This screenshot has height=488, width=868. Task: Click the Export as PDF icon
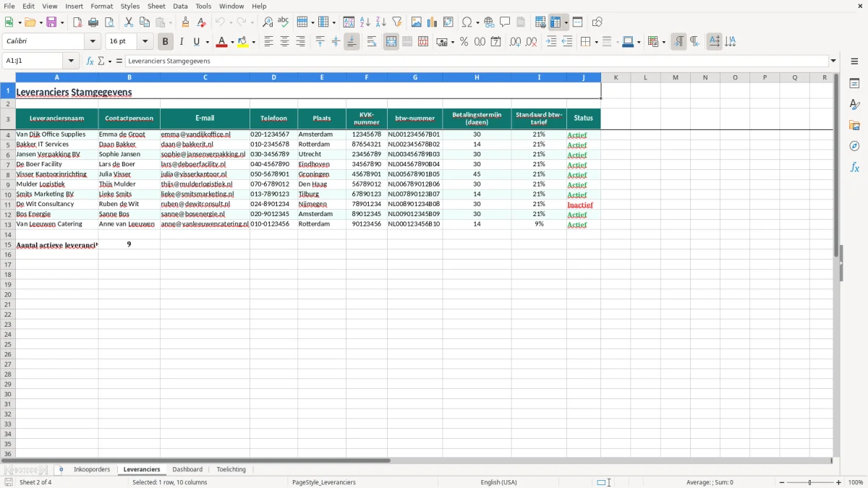click(x=77, y=22)
